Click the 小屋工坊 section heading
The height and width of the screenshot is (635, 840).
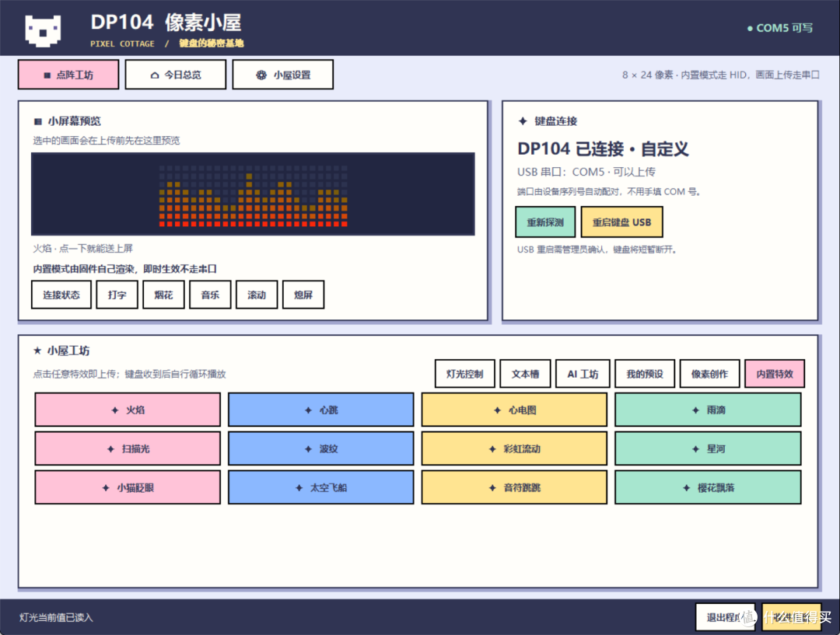click(61, 351)
